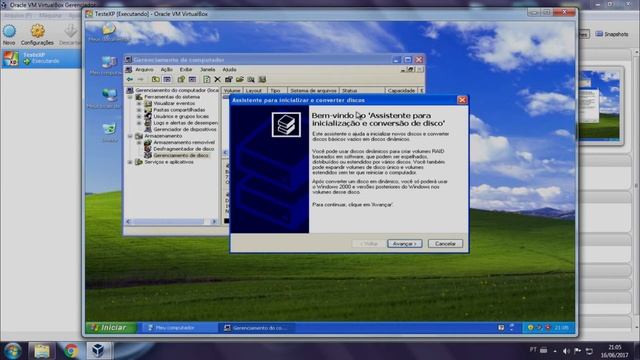Click the Avançar button in the wizard
Image resolution: width=640 pixels, height=360 pixels.
point(404,244)
